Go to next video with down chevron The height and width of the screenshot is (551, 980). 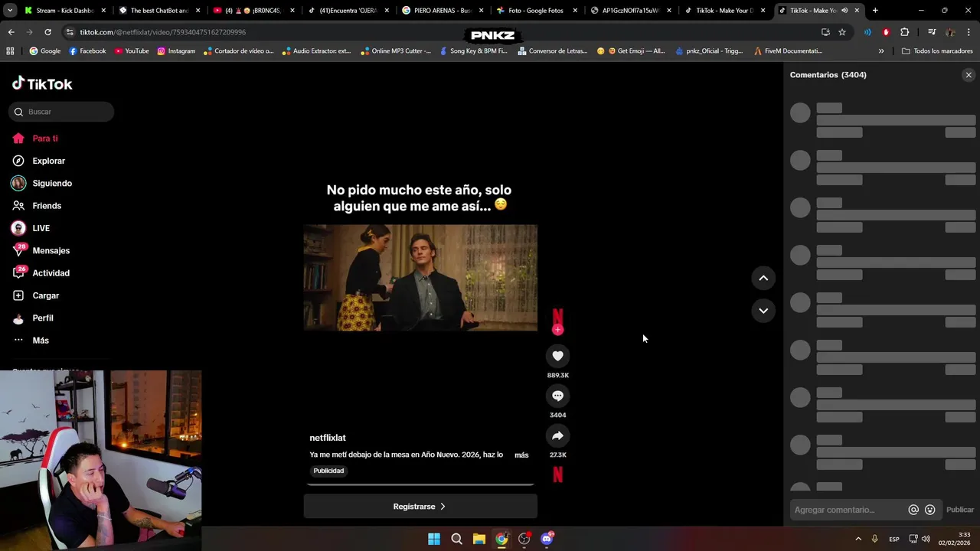[x=763, y=311]
